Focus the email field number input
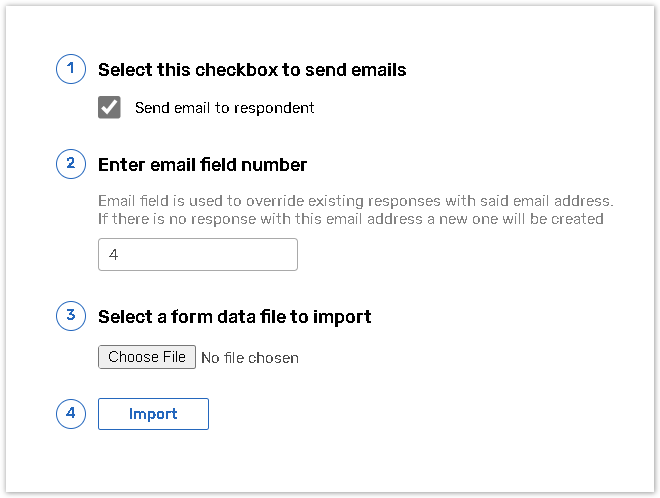Screen dimensions: 660x498 [x=198, y=255]
